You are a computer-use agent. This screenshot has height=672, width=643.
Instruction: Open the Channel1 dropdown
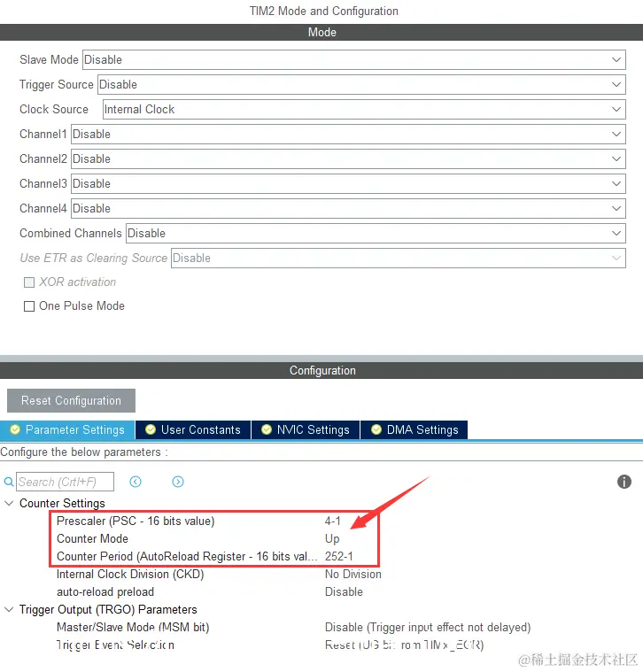[348, 135]
